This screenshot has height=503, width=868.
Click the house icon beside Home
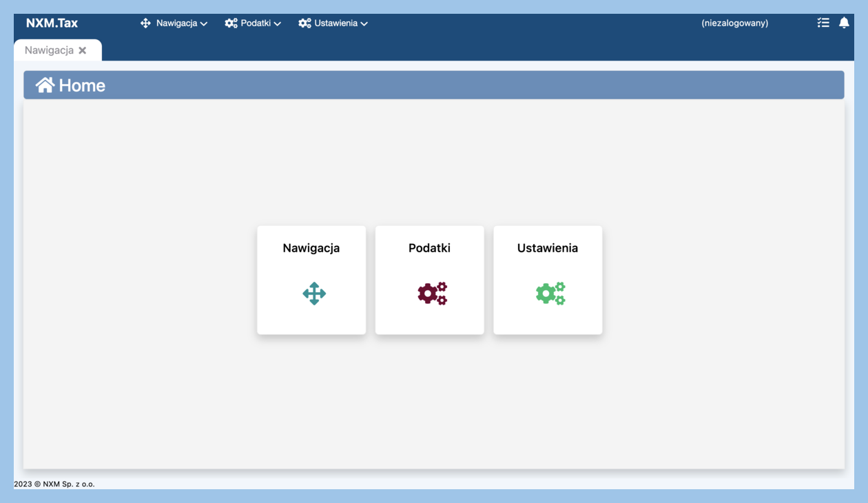(45, 85)
